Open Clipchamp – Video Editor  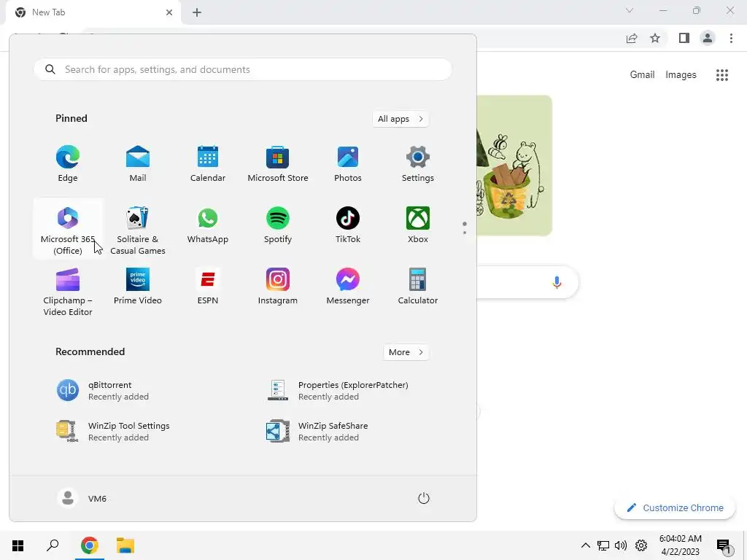pos(68,292)
